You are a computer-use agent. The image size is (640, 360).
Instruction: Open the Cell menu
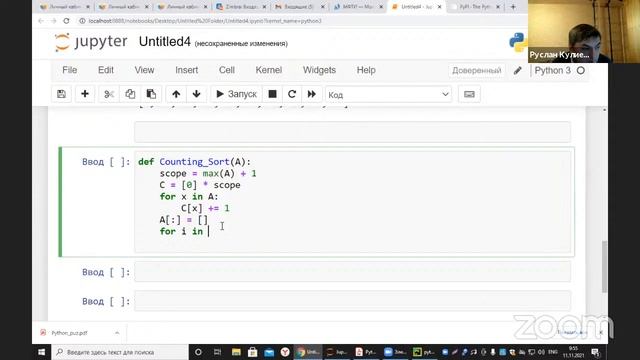click(227, 70)
